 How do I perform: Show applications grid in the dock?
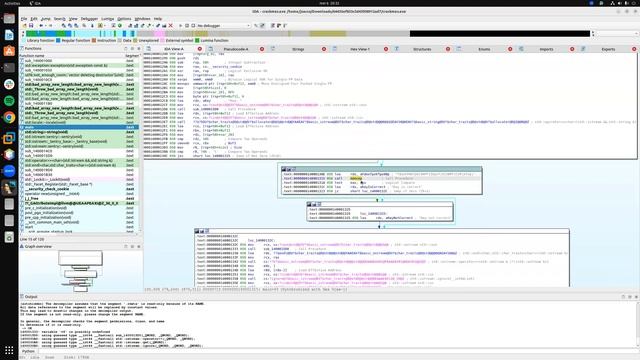tap(9, 350)
